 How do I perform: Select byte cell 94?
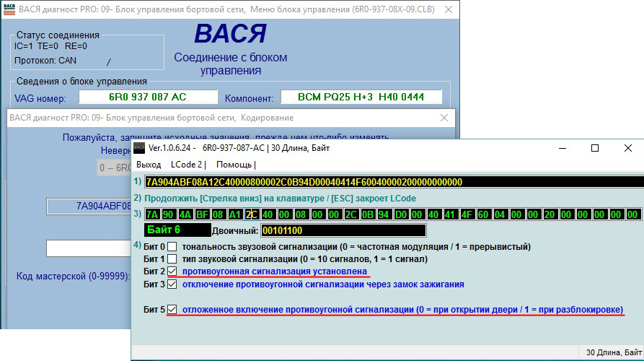tap(384, 214)
